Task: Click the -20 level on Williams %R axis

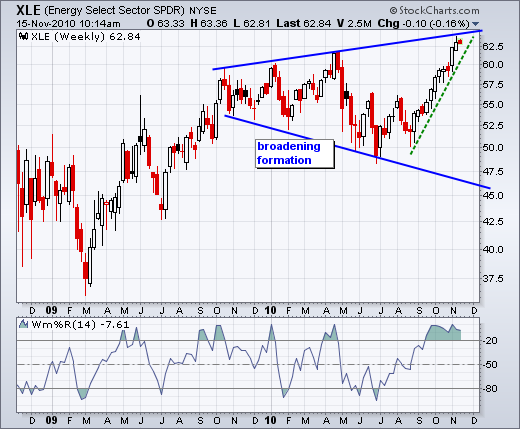Action: tap(490, 341)
